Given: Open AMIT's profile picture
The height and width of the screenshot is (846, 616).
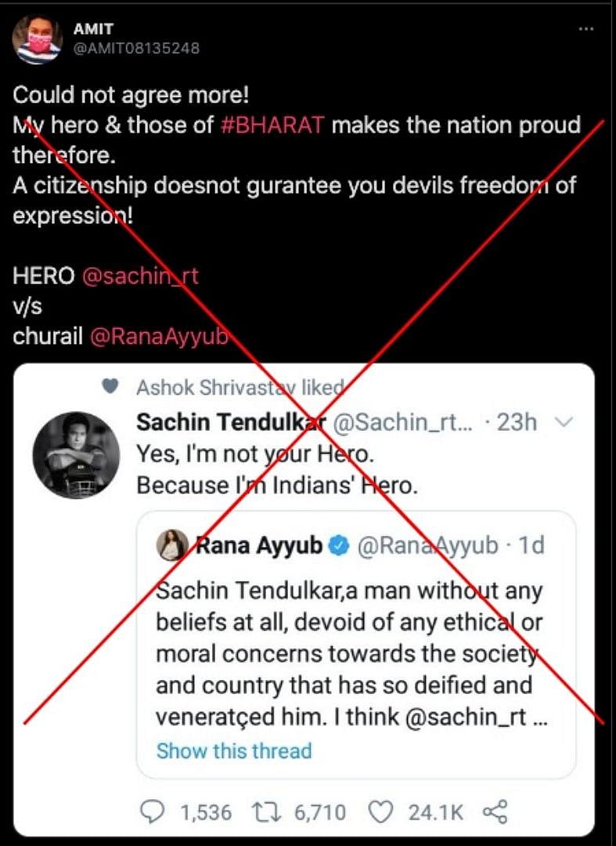Looking at the screenshot, I should (38, 38).
